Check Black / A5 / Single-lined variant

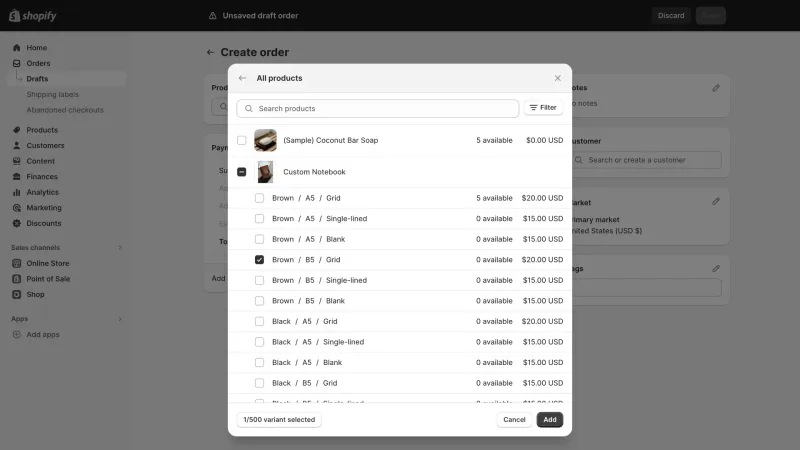pyautogui.click(x=260, y=342)
